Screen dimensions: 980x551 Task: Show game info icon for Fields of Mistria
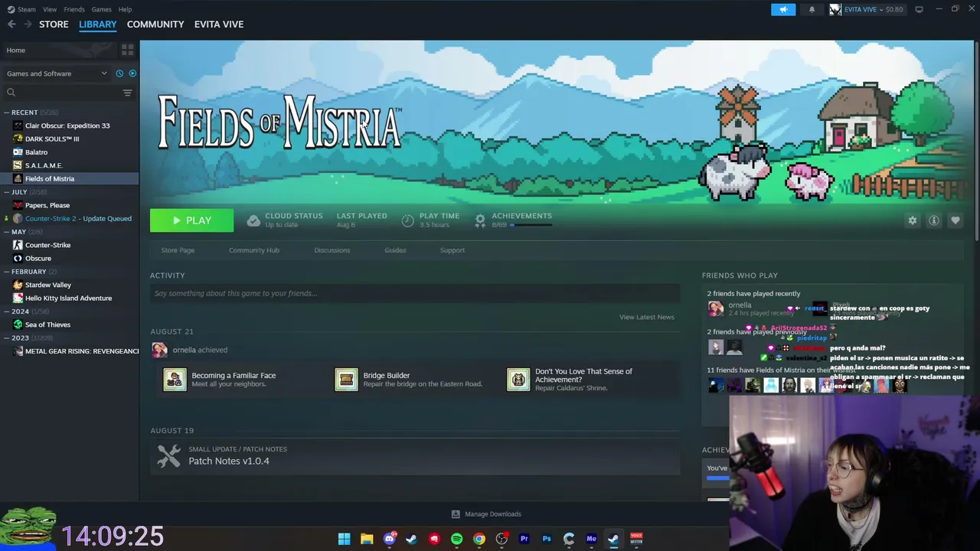934,220
